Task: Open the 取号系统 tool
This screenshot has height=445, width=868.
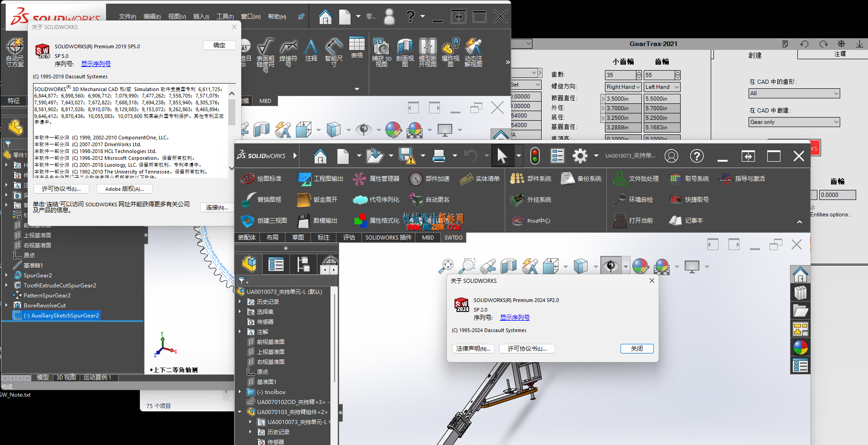Action: pyautogui.click(x=689, y=179)
